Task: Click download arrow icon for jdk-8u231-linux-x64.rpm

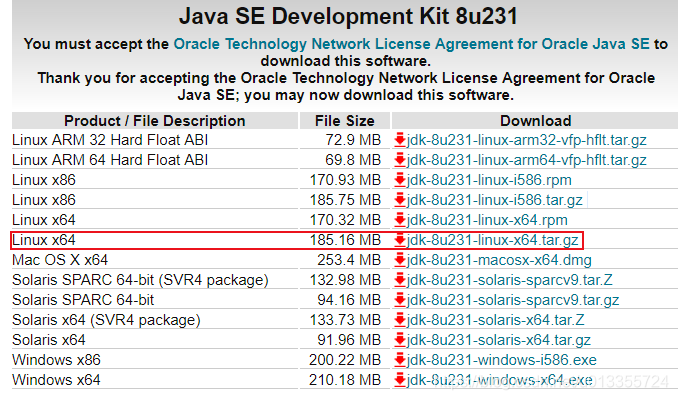Action: [400, 220]
